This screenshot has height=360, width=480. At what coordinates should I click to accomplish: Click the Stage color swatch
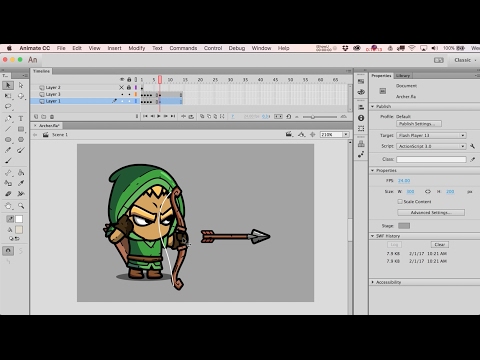click(404, 226)
